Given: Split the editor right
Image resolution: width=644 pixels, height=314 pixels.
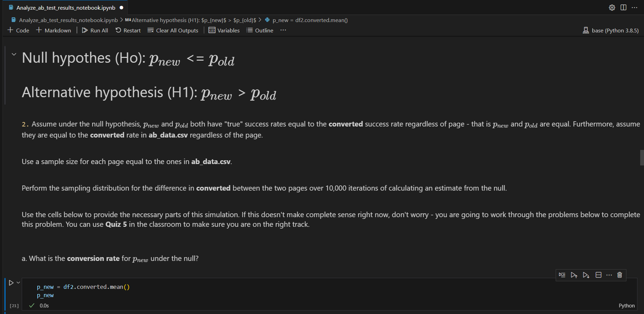Looking at the screenshot, I should (623, 8).
